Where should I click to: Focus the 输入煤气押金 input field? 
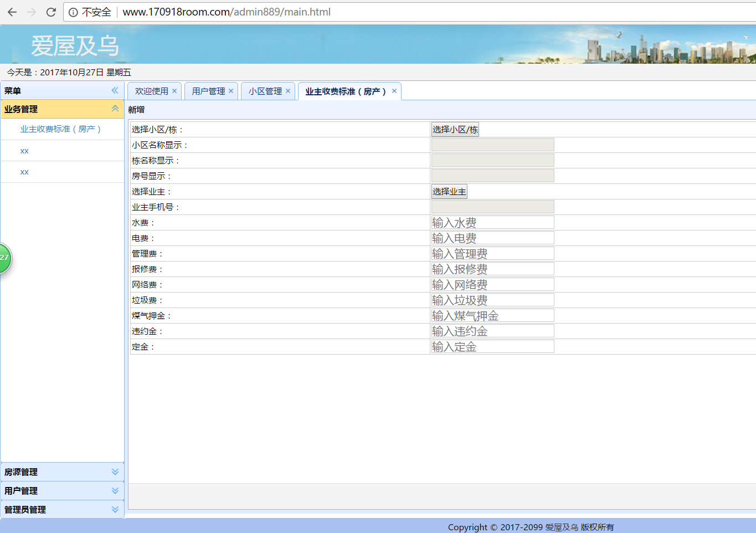click(492, 316)
